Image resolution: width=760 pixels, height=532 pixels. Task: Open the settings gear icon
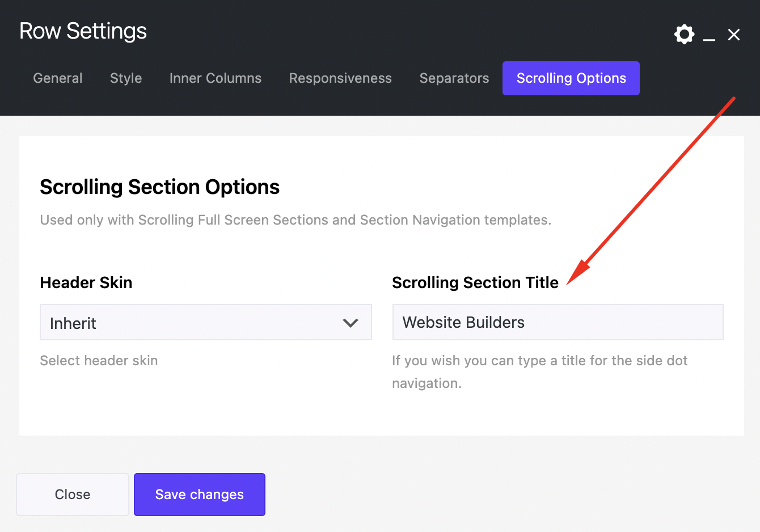click(684, 34)
